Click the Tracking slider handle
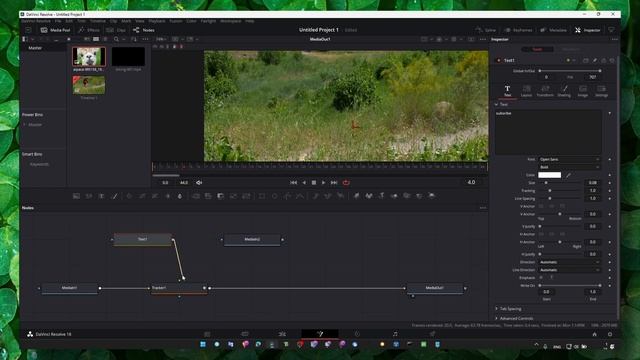 [550, 191]
